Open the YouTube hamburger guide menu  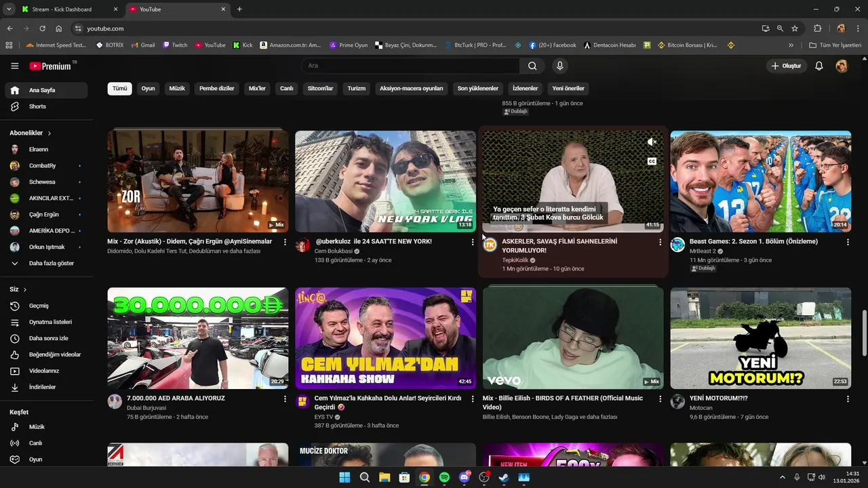(x=15, y=66)
